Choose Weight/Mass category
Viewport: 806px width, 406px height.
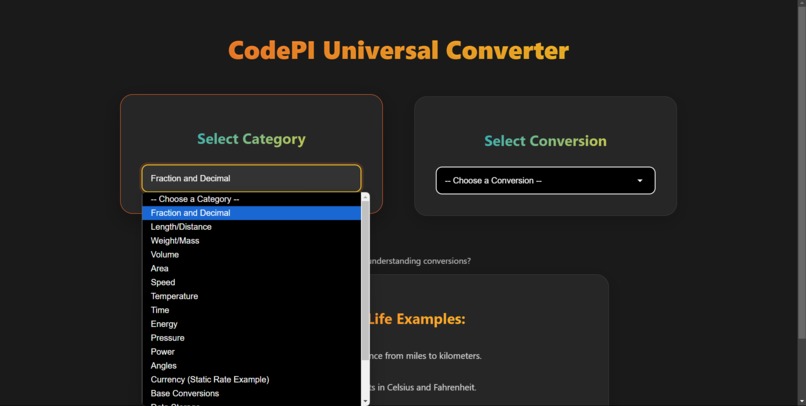251,241
